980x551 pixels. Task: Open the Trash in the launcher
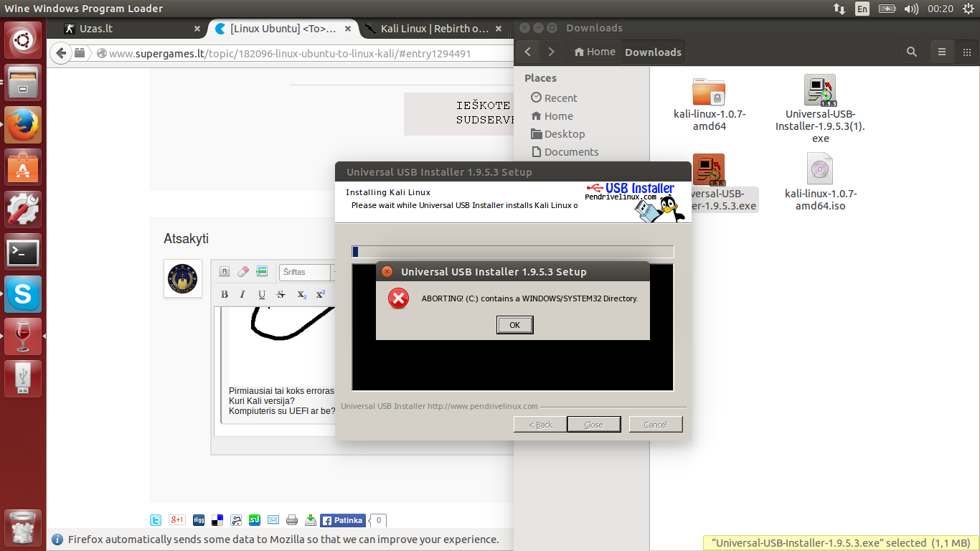click(24, 528)
